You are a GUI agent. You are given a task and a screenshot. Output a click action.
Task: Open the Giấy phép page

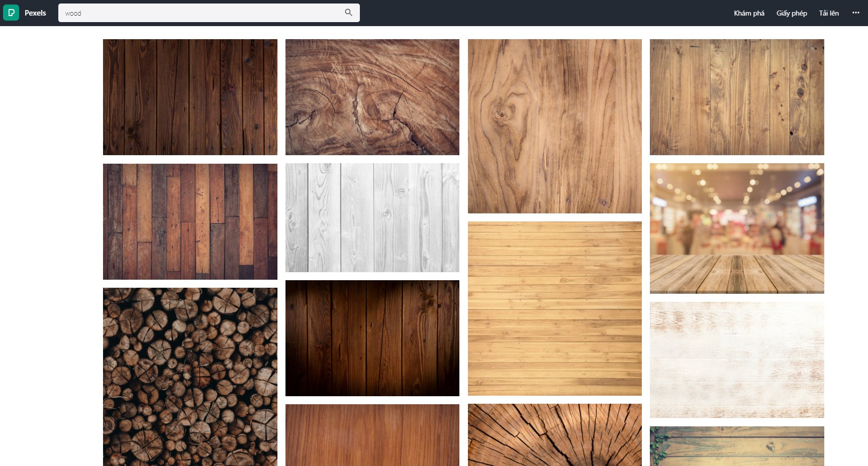tap(792, 13)
